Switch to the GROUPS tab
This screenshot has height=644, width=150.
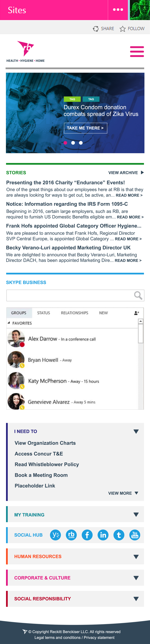pyautogui.click(x=19, y=313)
